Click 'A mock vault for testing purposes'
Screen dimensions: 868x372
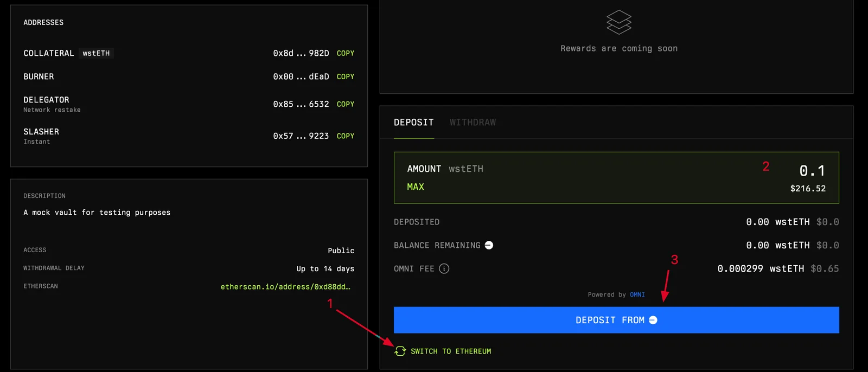(x=97, y=213)
